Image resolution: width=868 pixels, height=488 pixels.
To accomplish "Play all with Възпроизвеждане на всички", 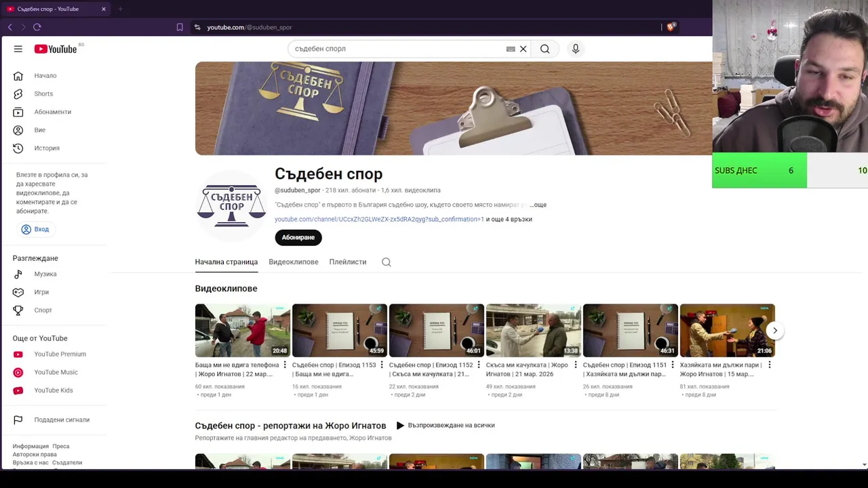I will (446, 425).
